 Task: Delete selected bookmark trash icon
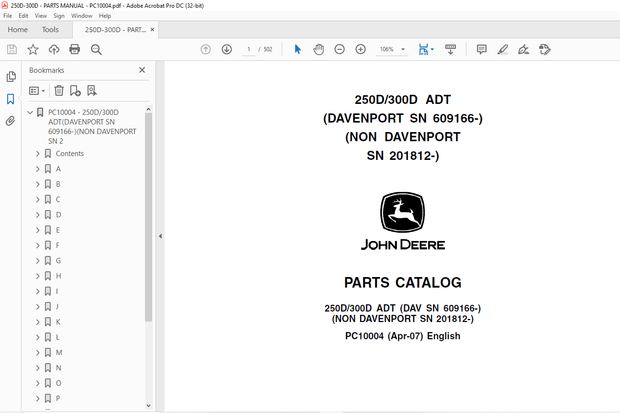tap(59, 91)
